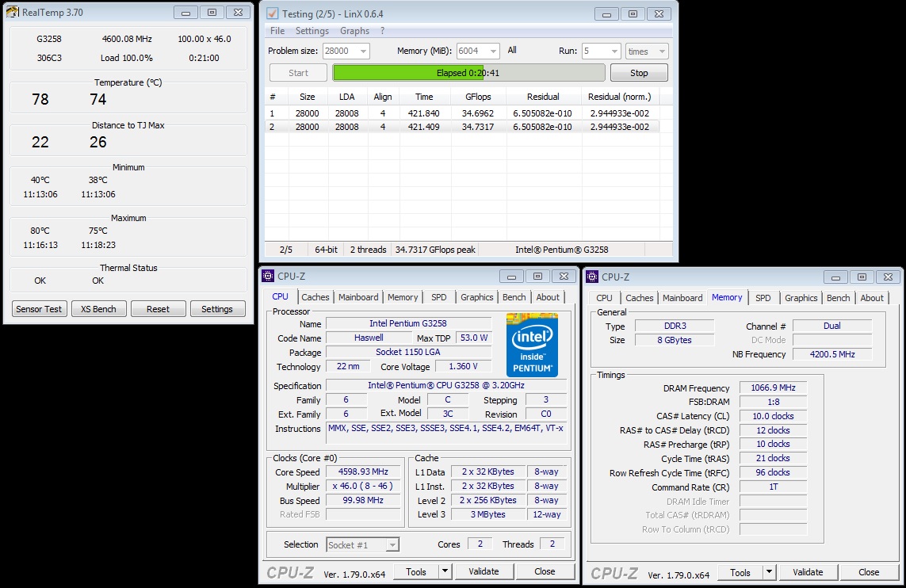Switch to Memory tab in left CPU-Z window
The image size is (906, 588).
[403, 297]
